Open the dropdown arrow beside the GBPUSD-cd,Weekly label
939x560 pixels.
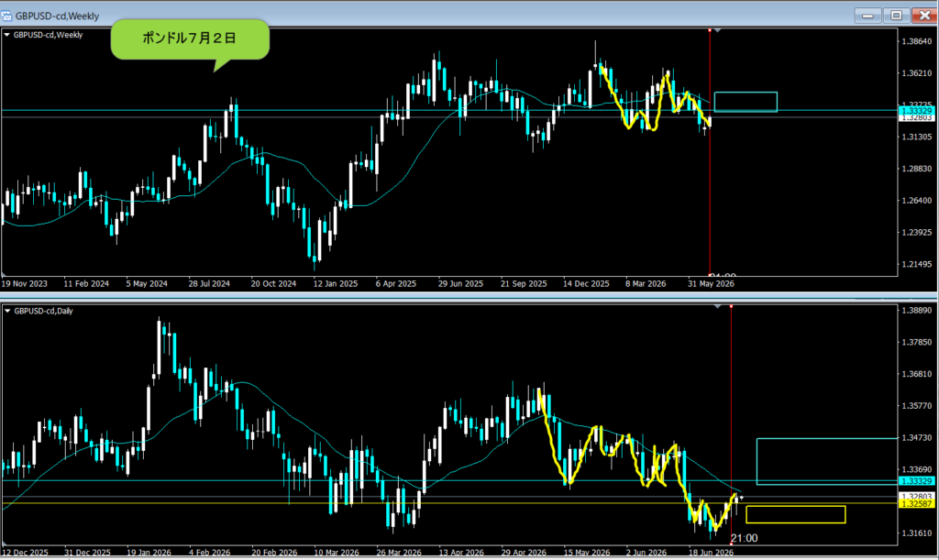[7, 35]
